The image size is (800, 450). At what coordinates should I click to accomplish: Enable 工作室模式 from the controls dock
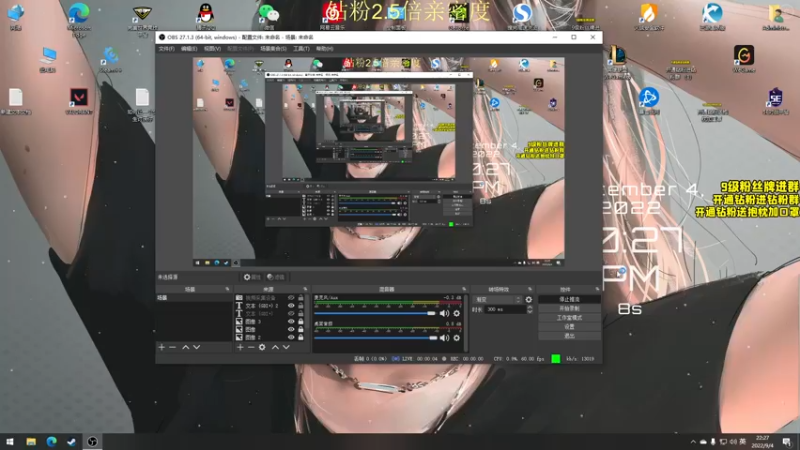click(x=569, y=318)
